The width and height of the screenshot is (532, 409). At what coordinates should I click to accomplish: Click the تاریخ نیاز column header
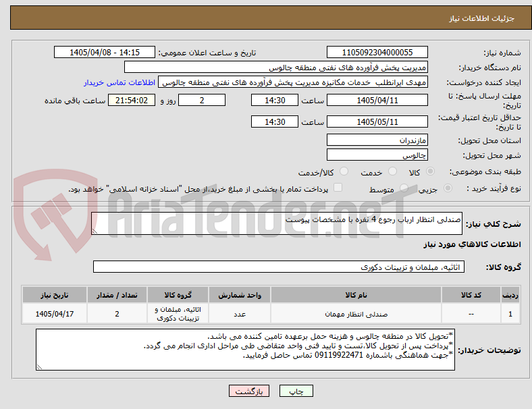click(55, 295)
